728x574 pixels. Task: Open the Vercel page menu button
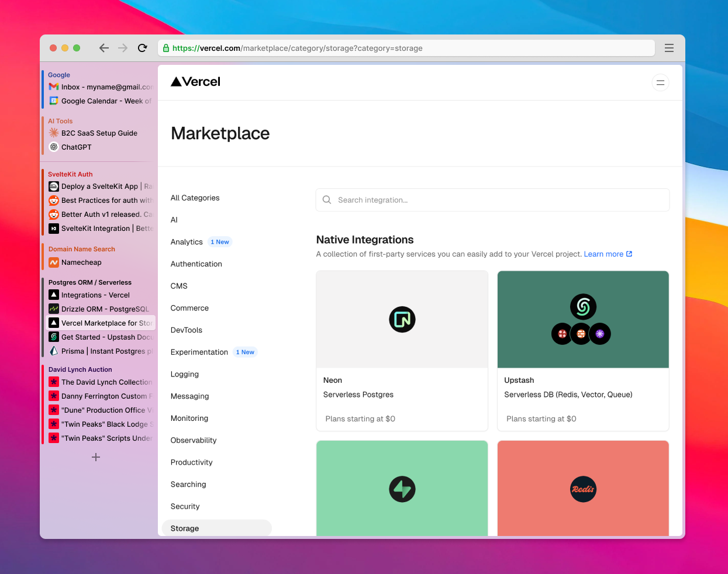660,82
